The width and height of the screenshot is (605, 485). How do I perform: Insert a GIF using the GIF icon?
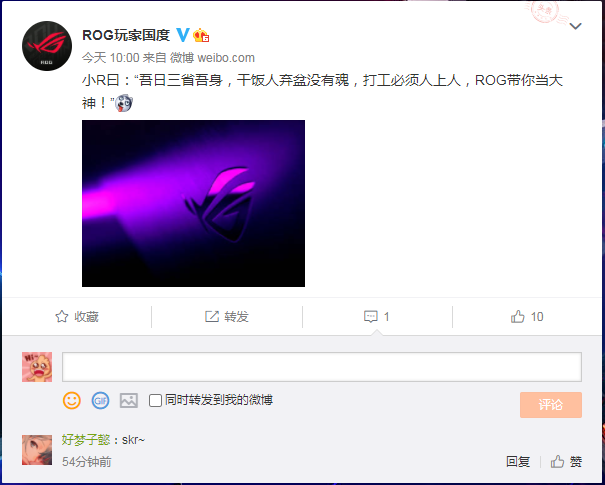[x=100, y=401]
